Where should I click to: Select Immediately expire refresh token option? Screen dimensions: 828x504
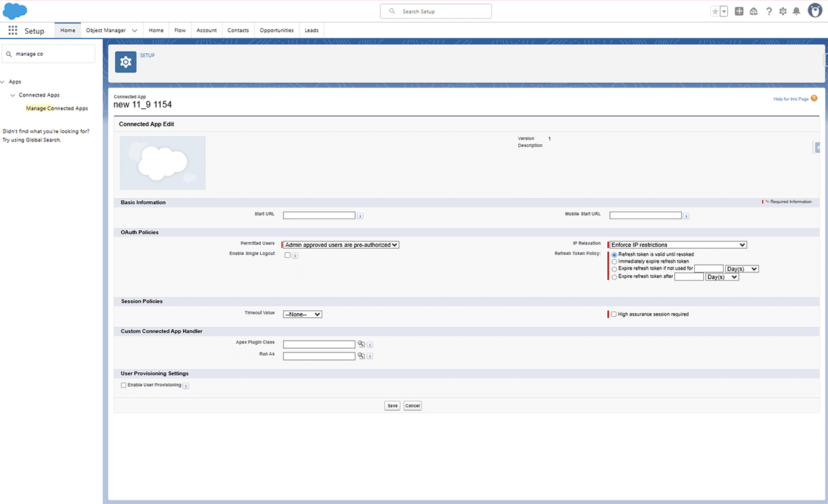point(614,262)
